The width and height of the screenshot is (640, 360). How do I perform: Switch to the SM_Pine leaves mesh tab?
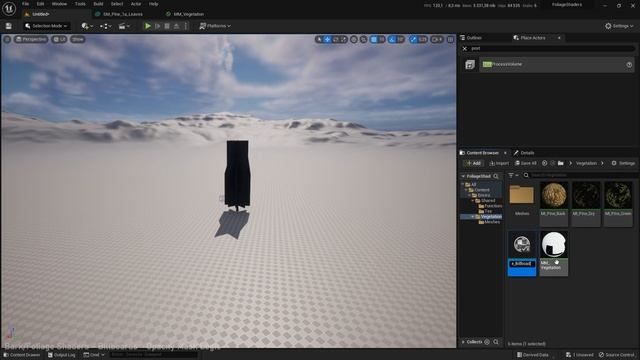click(122, 14)
